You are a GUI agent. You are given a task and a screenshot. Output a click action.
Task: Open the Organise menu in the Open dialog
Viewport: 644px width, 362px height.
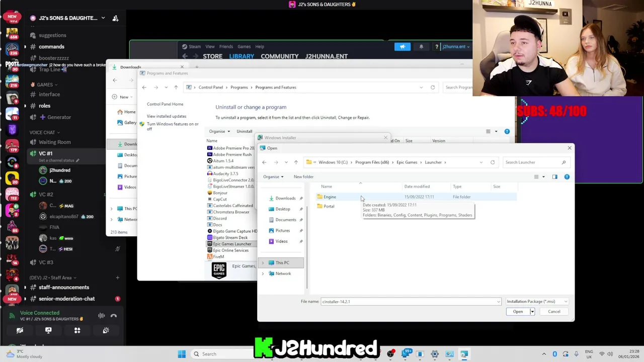click(273, 177)
